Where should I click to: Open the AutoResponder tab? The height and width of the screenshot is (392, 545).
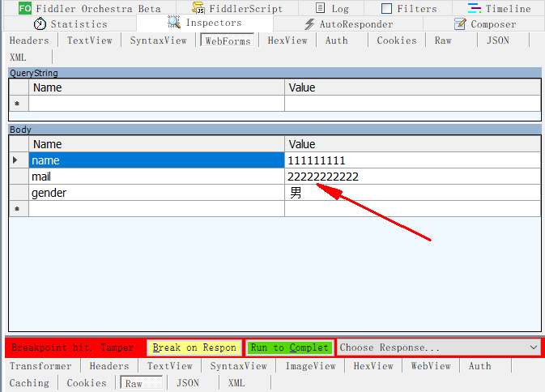pyautogui.click(x=348, y=24)
